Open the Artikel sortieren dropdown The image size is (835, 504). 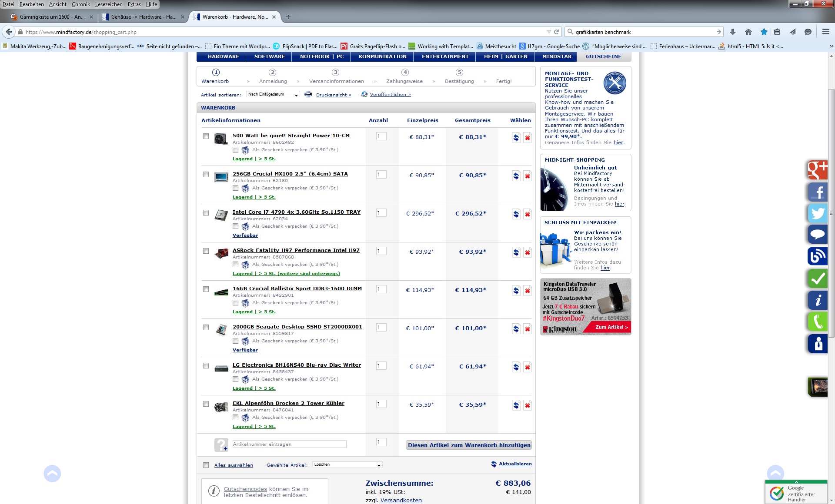pyautogui.click(x=273, y=94)
